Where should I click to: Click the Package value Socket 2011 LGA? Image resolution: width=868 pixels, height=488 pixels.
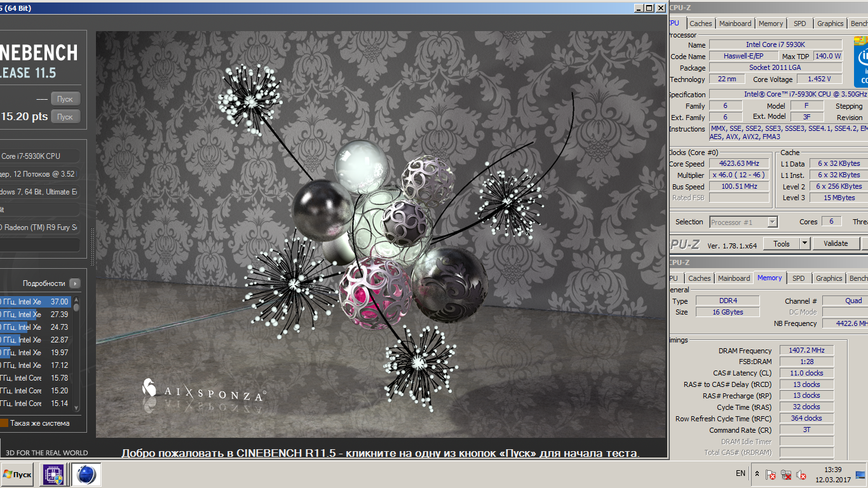coord(775,68)
